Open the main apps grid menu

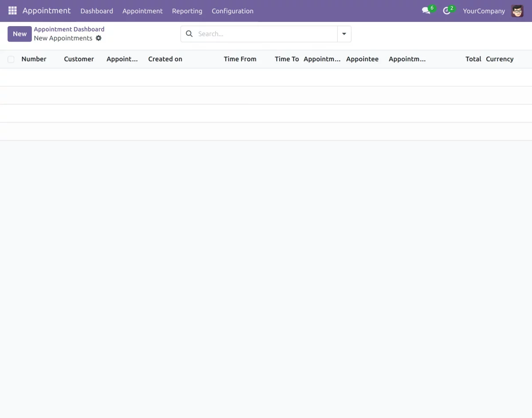[x=12, y=11]
